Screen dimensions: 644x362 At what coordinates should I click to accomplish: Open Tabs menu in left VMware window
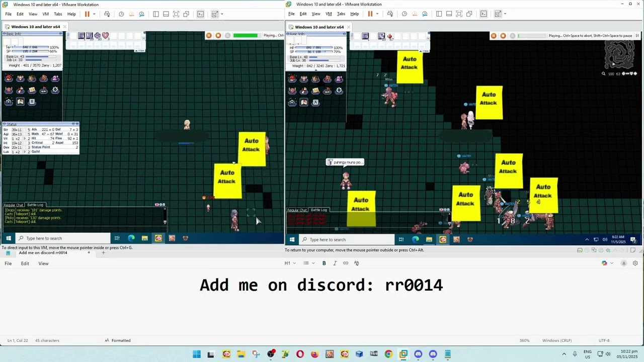(58, 14)
